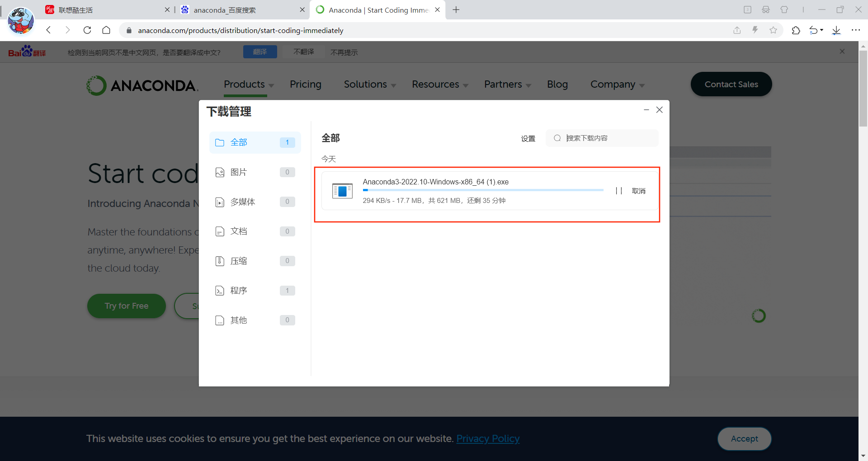Go to the browser home page

tap(106, 30)
